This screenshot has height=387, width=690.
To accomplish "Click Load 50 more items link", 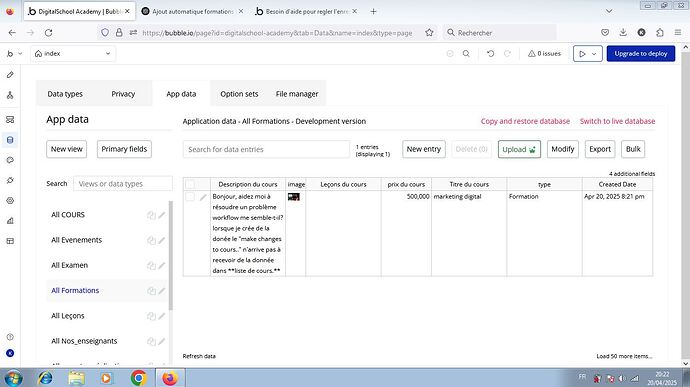I will (624, 356).
